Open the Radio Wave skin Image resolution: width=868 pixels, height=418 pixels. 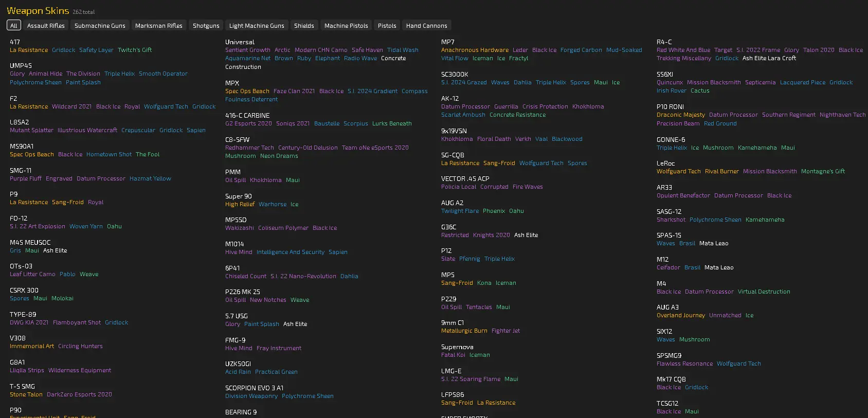point(360,58)
